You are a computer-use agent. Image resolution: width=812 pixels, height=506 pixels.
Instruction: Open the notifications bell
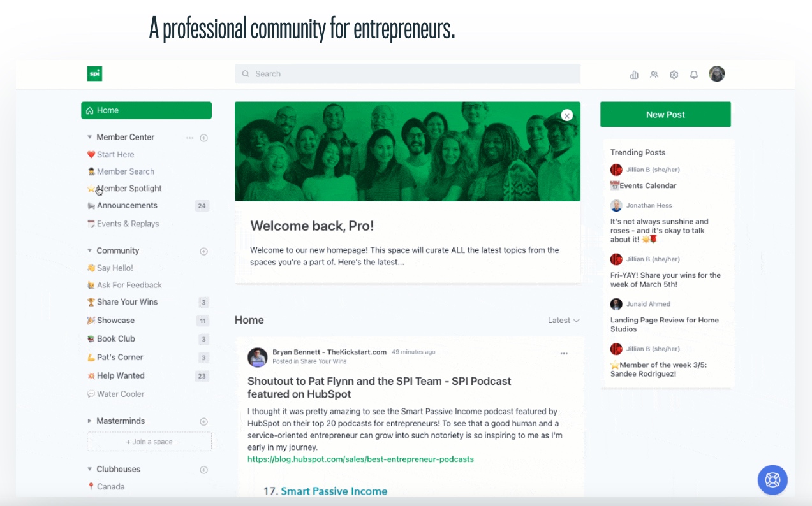click(693, 74)
